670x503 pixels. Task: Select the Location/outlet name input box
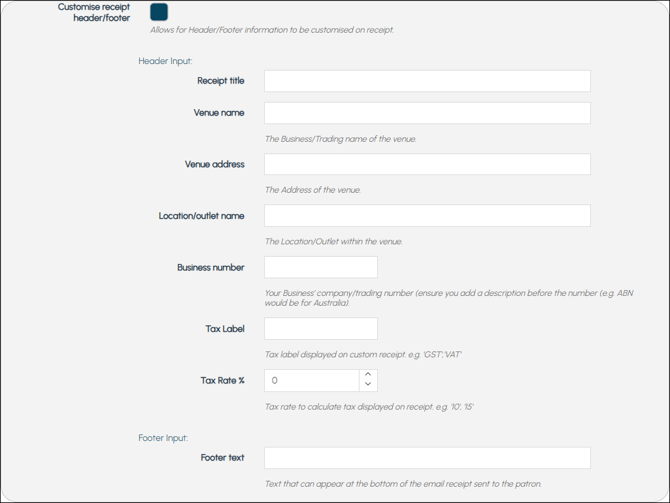[427, 216]
